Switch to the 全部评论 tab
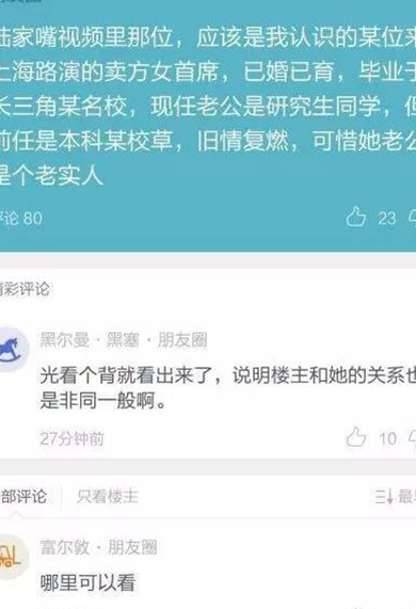This screenshot has width=416, height=609. (23, 496)
